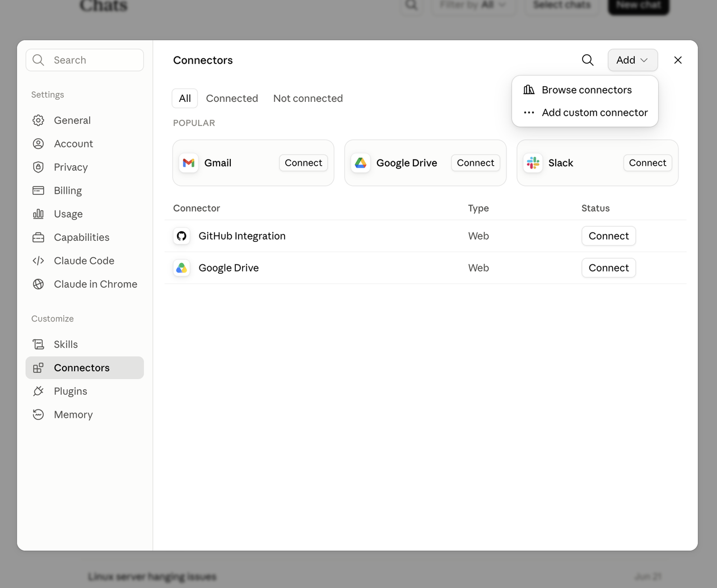Click the Capabilities toolbox icon
Screen dimensions: 717x588
pos(38,237)
